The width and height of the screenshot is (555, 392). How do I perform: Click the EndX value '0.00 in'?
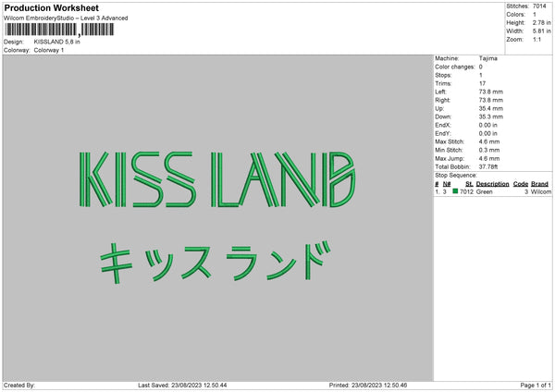click(488, 125)
